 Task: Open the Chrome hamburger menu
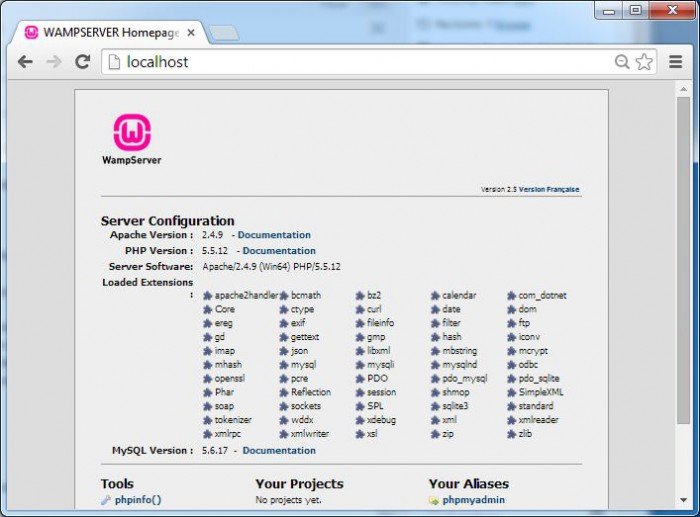(675, 62)
